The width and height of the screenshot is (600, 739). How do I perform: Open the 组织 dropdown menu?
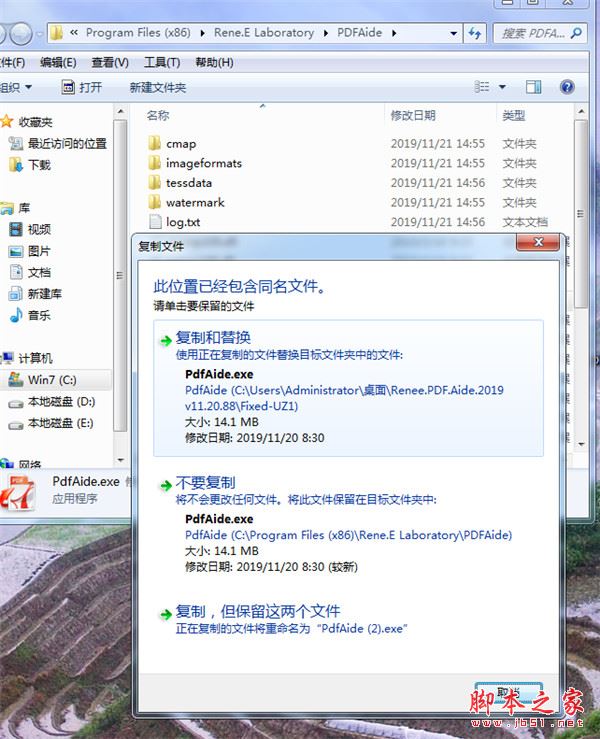(x=16, y=87)
